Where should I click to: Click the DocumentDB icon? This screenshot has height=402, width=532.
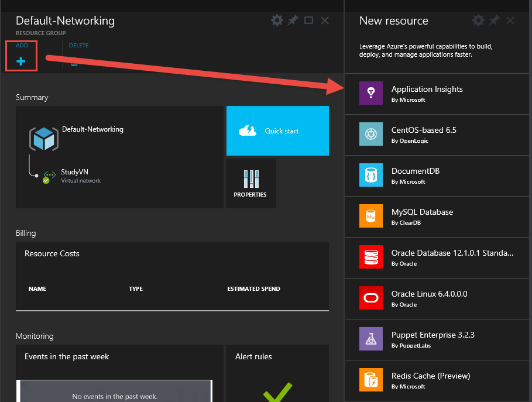371,175
